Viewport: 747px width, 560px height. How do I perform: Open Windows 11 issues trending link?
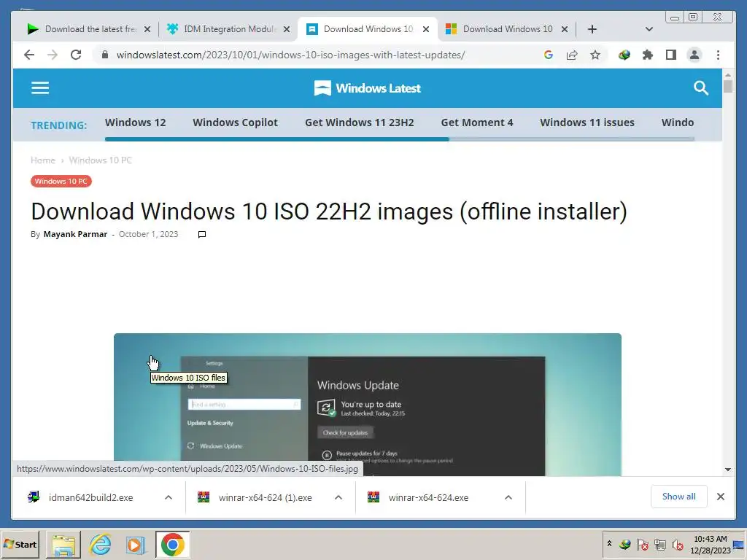[587, 122]
